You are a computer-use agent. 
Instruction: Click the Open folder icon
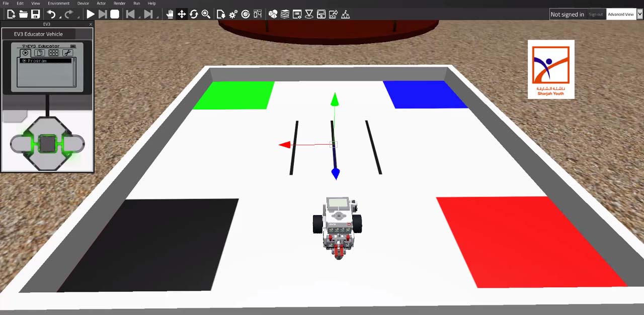(23, 15)
